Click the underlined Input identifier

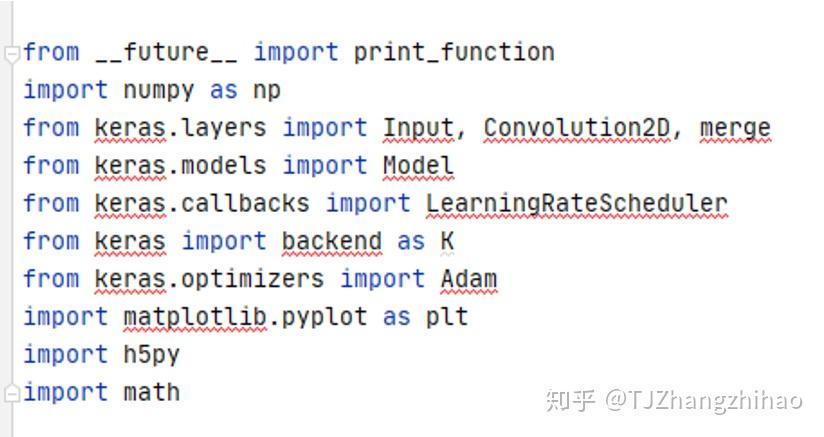[x=418, y=128]
